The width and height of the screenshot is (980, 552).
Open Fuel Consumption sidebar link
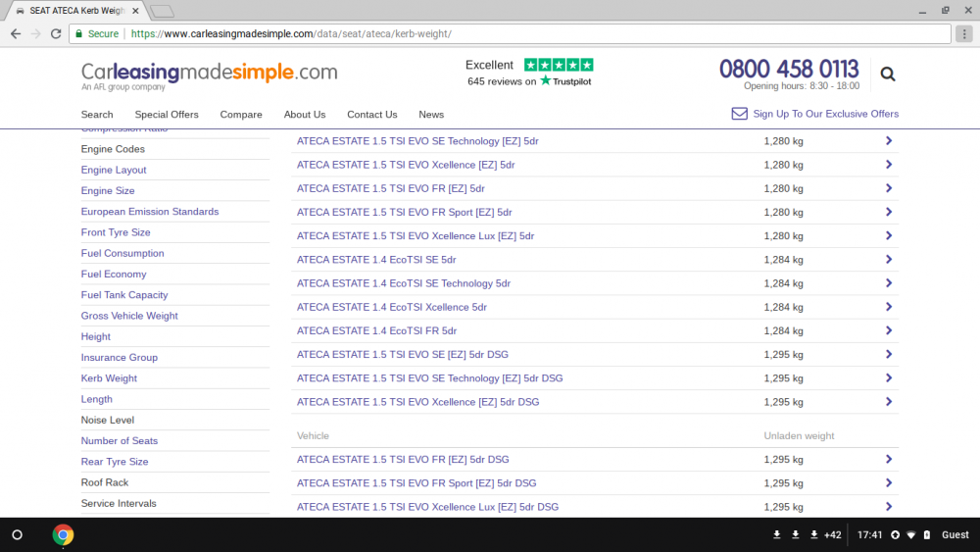click(x=122, y=253)
